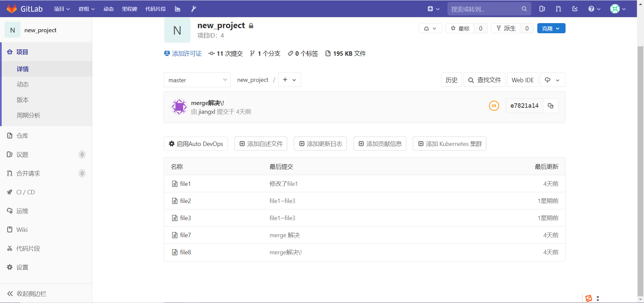Open file2 in the file list

tap(185, 201)
